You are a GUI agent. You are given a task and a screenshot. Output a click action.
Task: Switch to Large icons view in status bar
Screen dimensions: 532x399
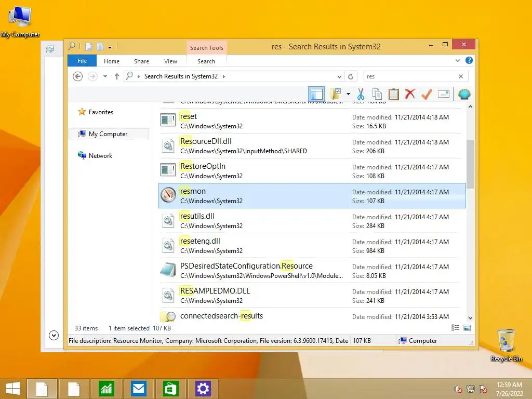467,328
